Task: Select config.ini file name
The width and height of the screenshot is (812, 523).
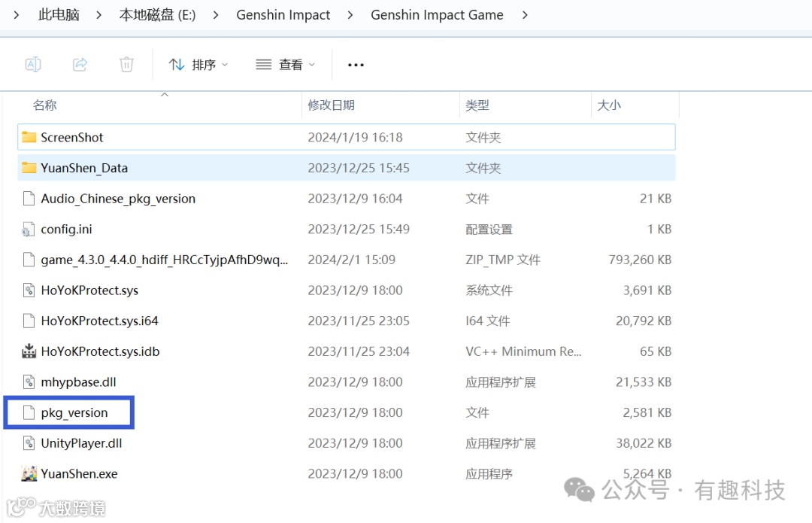Action: 66,229
